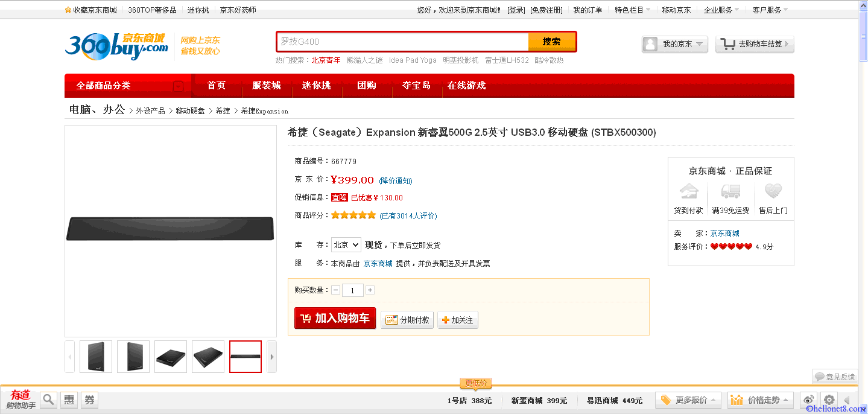This screenshot has height=414, width=868.
Task: Click the 售后上门 handshake icon
Action: (x=773, y=191)
